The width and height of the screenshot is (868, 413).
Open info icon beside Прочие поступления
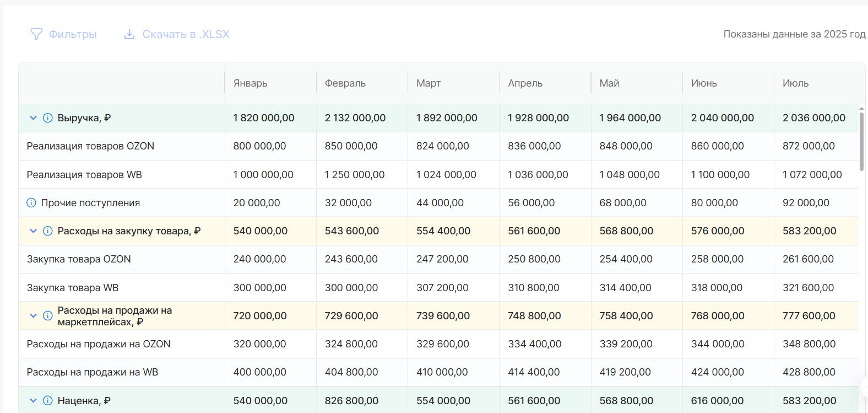click(x=31, y=203)
